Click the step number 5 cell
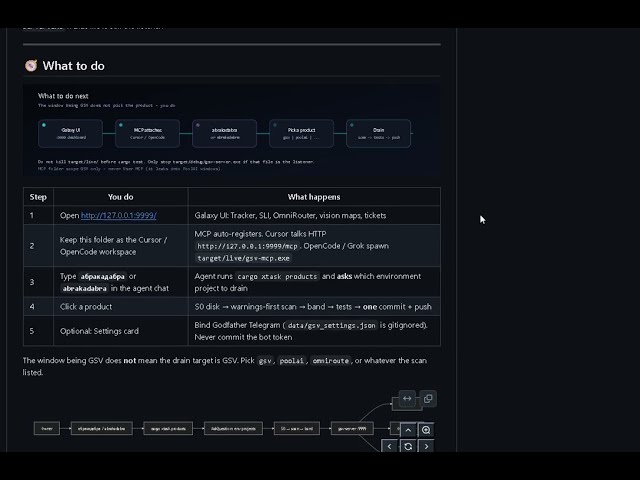 [x=38, y=331]
